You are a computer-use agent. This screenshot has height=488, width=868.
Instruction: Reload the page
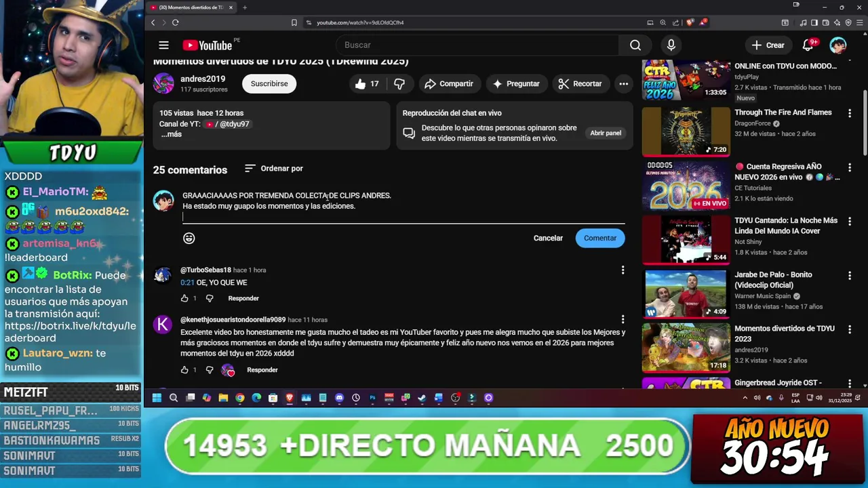point(175,22)
